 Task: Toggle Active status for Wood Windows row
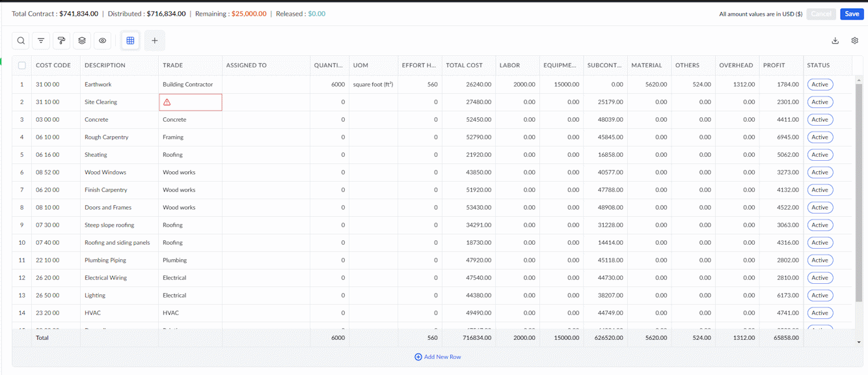point(820,173)
